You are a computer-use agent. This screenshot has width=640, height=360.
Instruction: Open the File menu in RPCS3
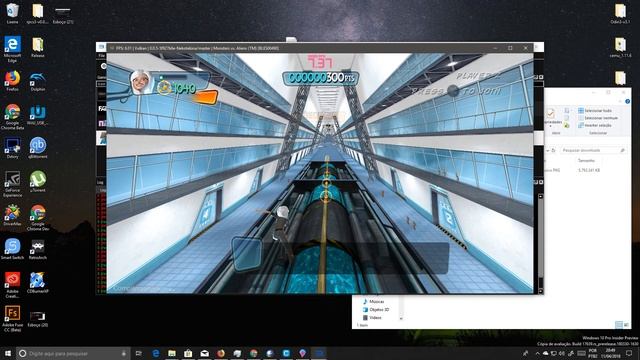coord(102,56)
